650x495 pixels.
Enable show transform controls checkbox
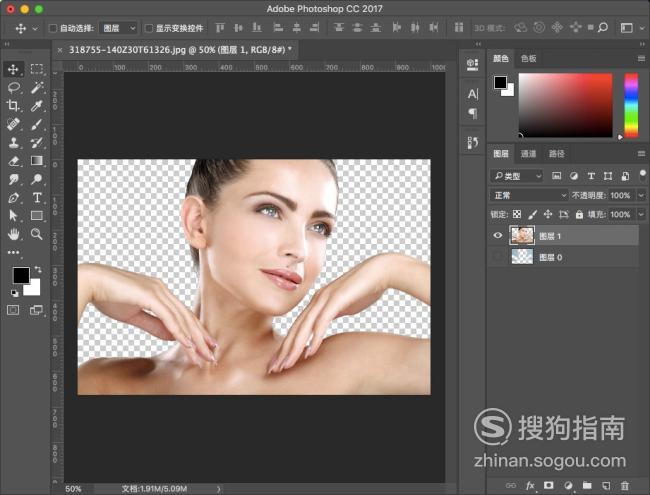pyautogui.click(x=148, y=28)
